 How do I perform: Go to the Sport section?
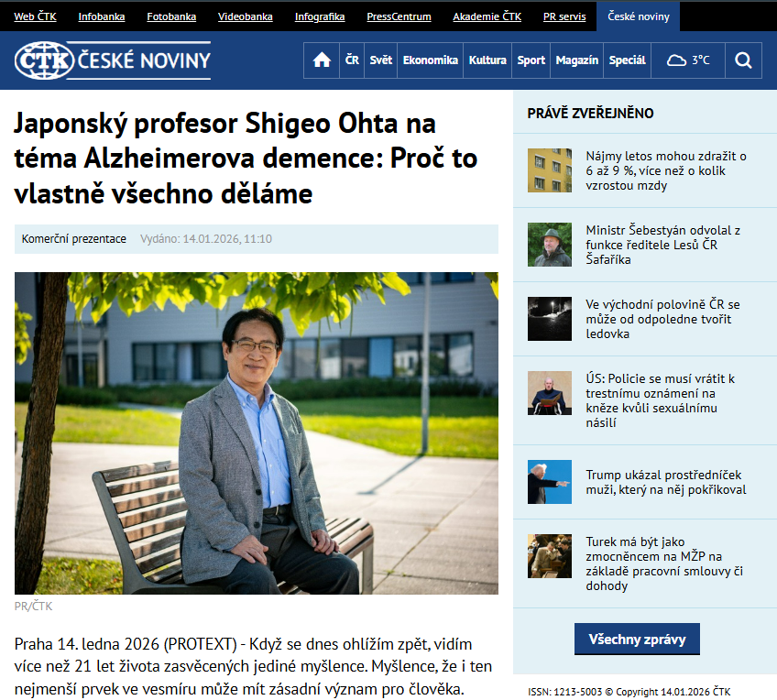coord(531,60)
